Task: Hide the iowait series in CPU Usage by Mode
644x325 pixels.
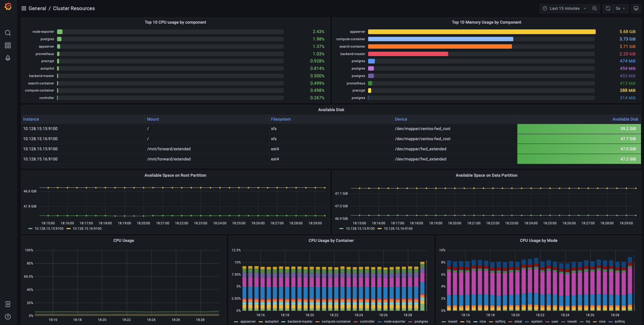Action: point(453,321)
